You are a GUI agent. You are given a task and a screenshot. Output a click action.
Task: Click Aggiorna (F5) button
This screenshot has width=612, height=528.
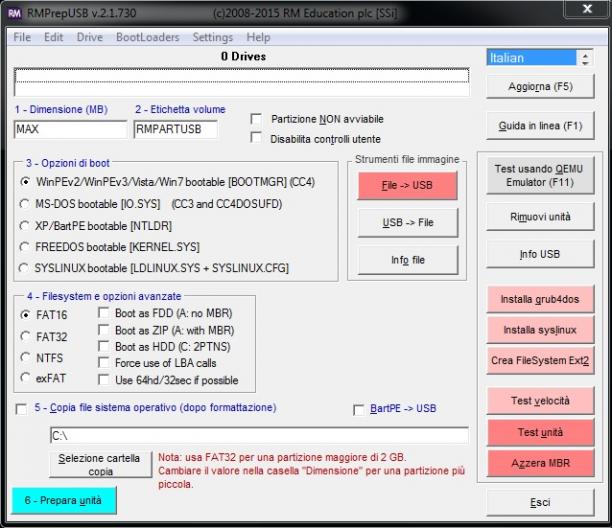coord(540,87)
